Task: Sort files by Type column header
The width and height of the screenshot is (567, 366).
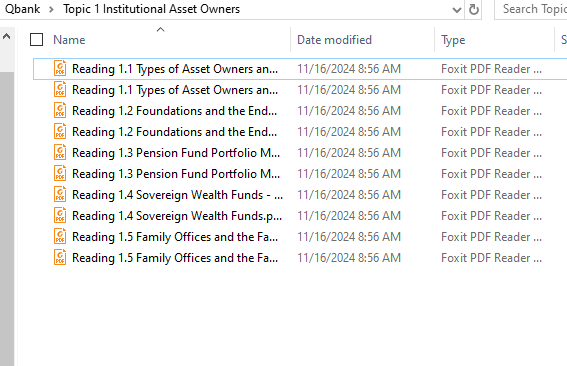Action: (453, 40)
